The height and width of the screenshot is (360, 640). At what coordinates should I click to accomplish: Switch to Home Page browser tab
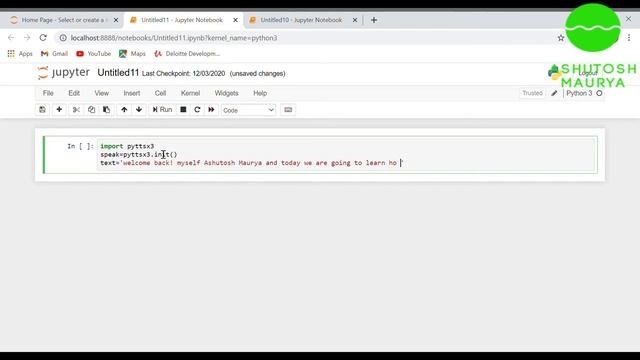[63, 20]
